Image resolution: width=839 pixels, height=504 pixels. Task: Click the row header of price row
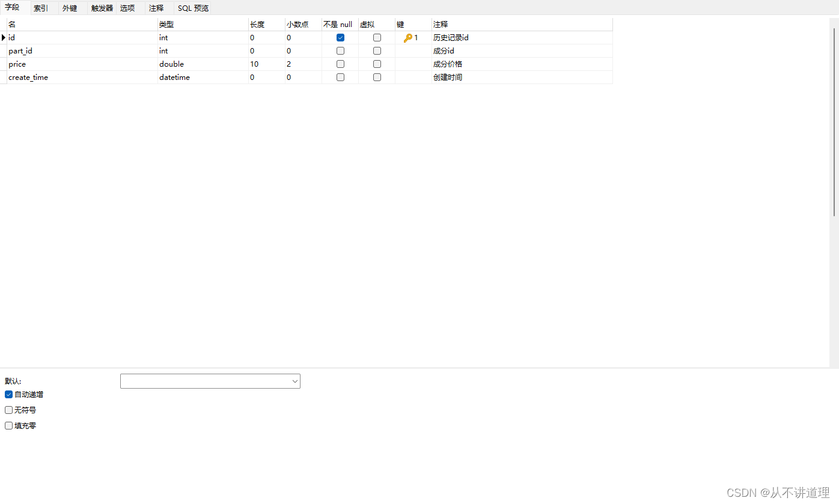3,64
